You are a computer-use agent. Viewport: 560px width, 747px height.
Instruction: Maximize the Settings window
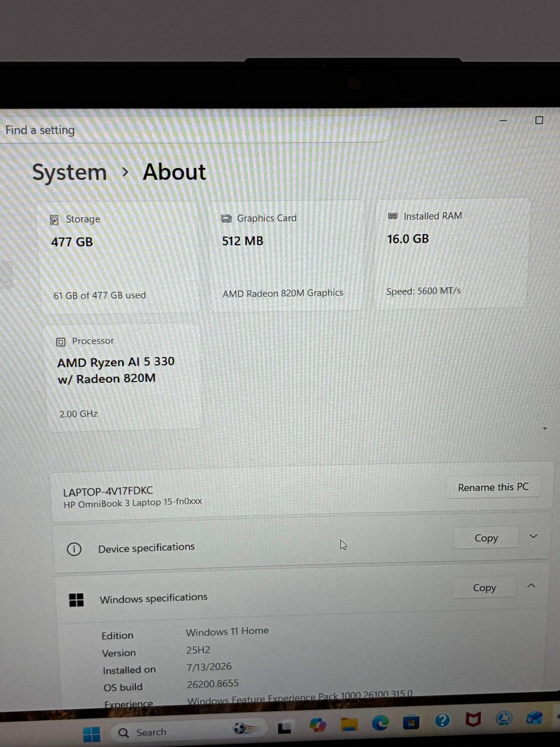pyautogui.click(x=539, y=120)
